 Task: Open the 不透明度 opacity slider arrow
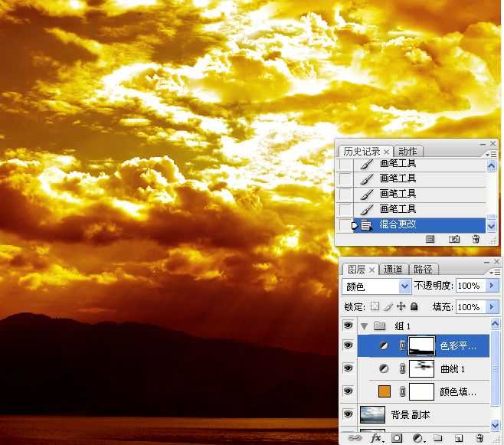coord(492,286)
